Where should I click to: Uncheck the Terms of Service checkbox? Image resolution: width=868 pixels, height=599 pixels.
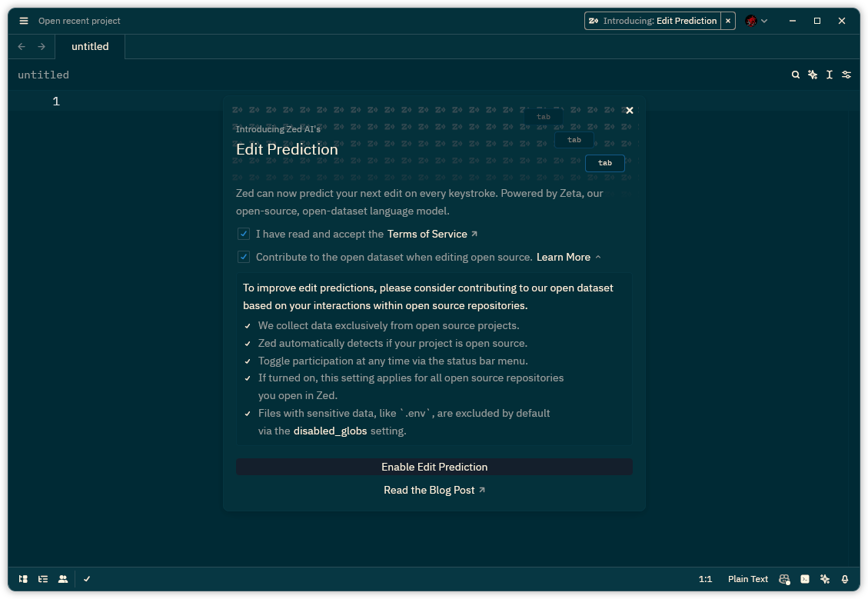(244, 234)
